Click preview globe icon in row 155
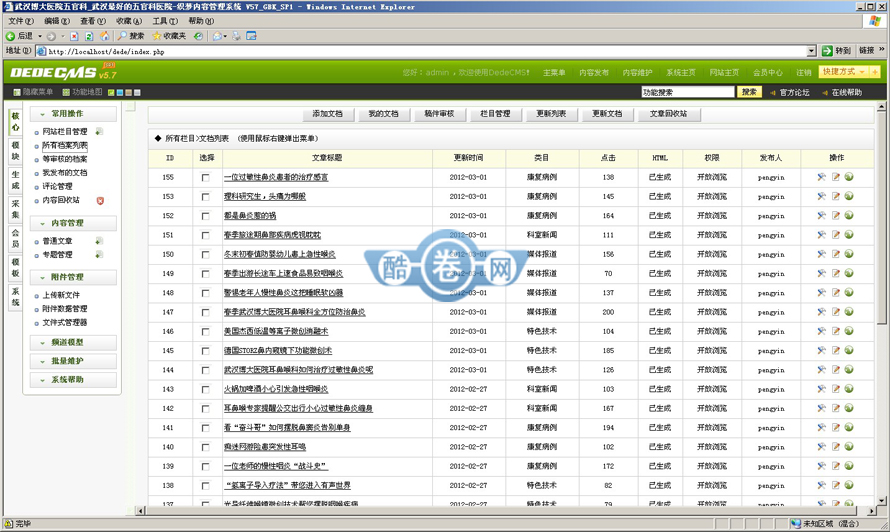890x532 pixels. 849,177
